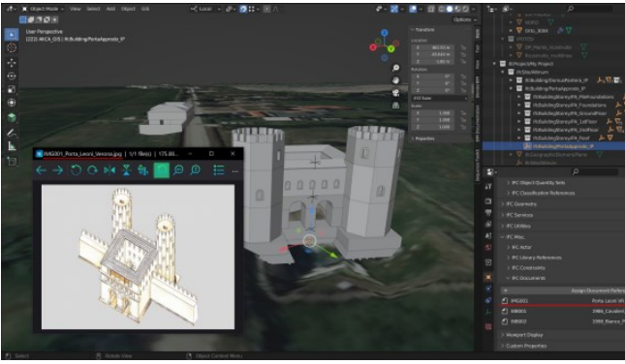Toggle viewport overlays button
The image size is (625, 364).
click(413, 9)
